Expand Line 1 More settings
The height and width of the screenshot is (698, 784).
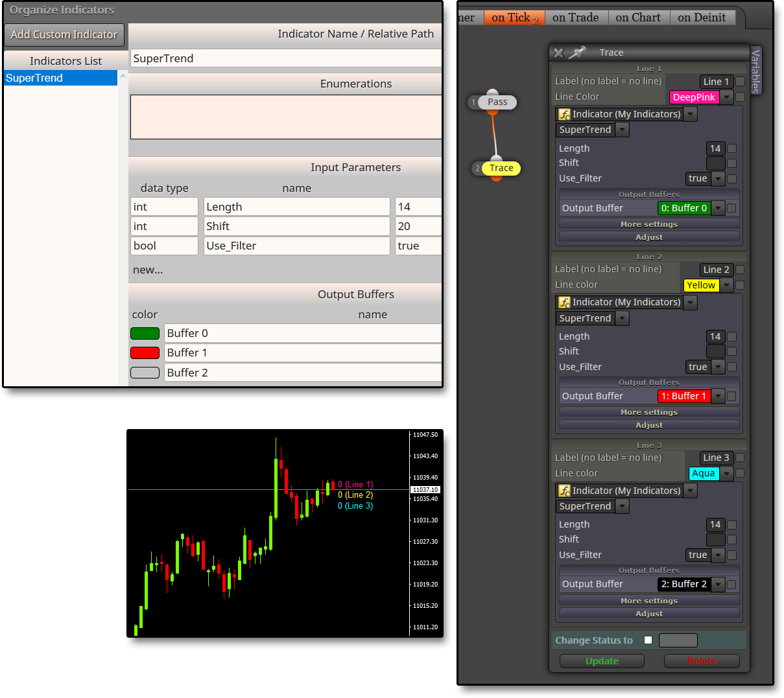[x=649, y=224]
